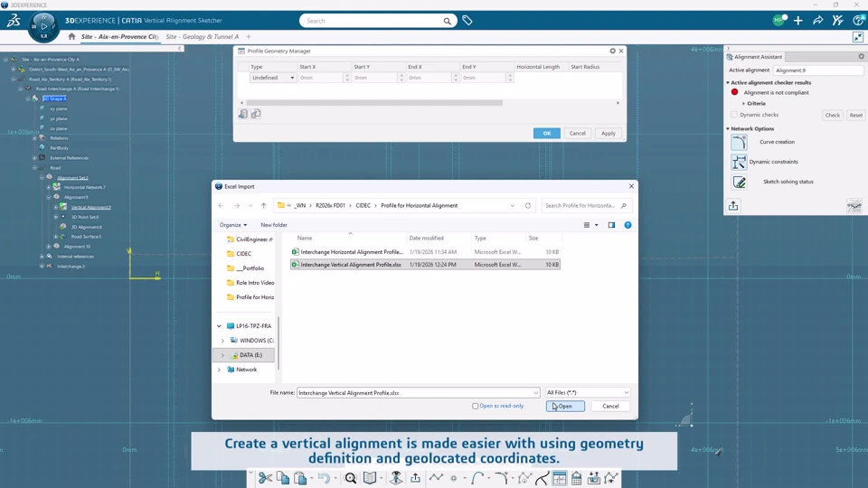Open the view options dropdown in Excel Import
The image size is (868, 488).
(x=596, y=225)
